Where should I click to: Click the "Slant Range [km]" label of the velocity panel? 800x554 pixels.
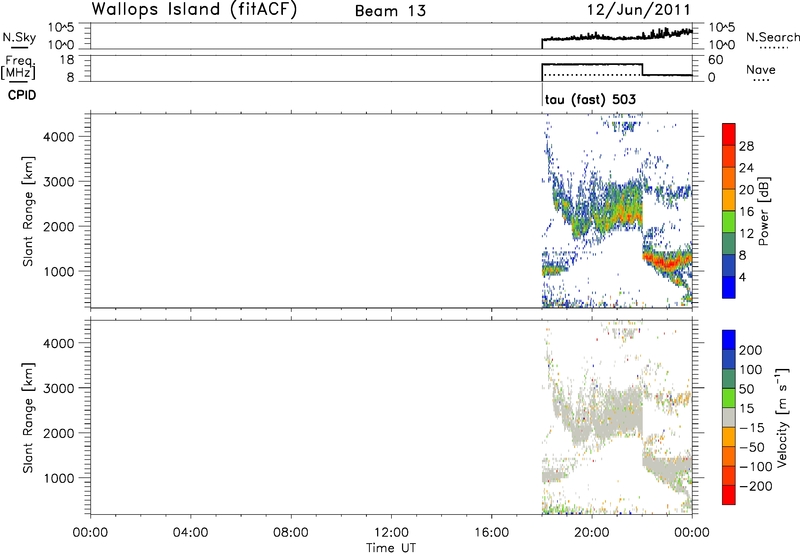28,418
